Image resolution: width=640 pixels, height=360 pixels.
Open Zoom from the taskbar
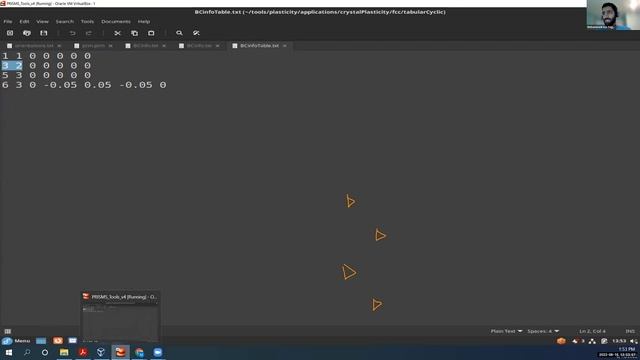[x=158, y=352]
